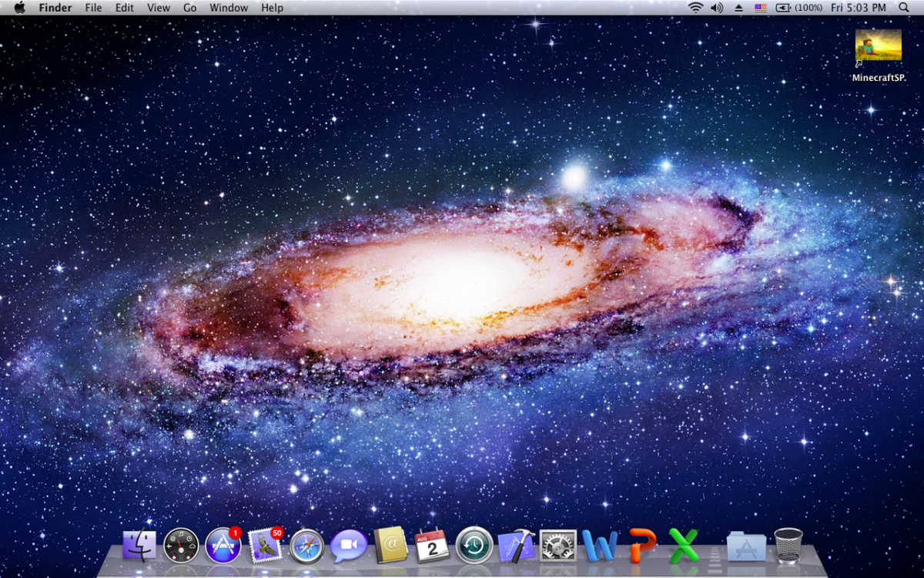Open the Help menu
Image resolution: width=924 pixels, height=578 pixels.
[x=272, y=8]
